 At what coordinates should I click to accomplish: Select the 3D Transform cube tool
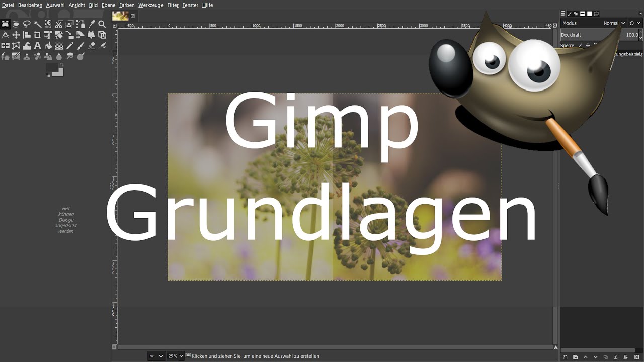[x=102, y=35]
